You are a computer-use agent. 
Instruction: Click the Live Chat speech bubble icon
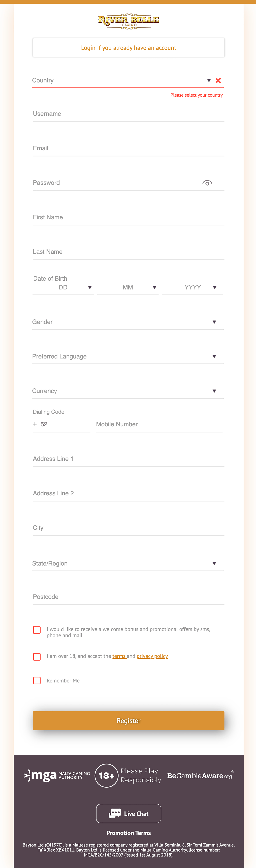click(x=115, y=813)
